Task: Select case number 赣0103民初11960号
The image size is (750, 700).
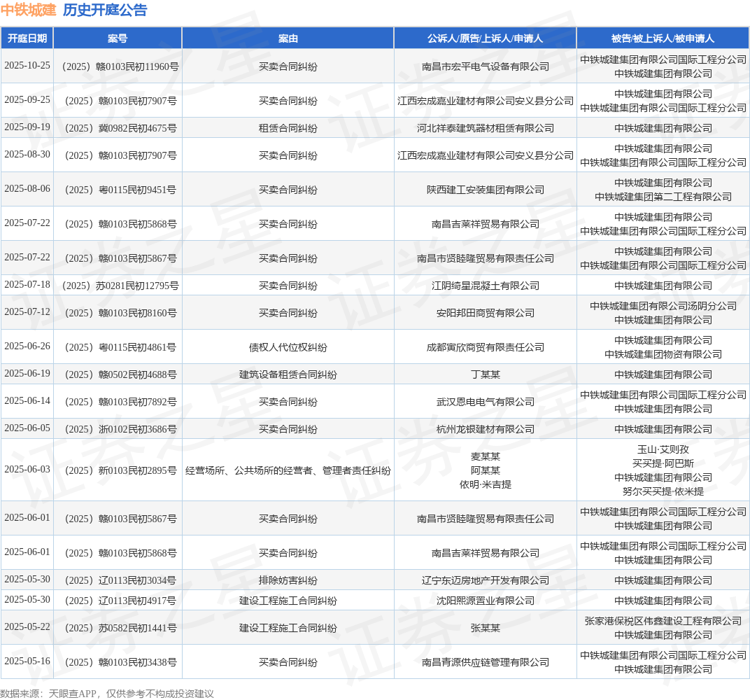Action: 120,66
